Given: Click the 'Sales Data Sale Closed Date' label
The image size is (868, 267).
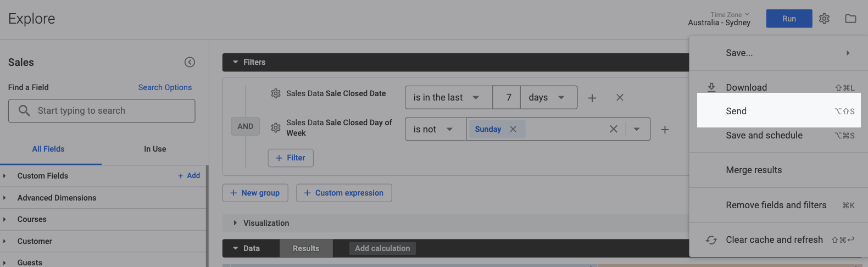Looking at the screenshot, I should tap(336, 93).
